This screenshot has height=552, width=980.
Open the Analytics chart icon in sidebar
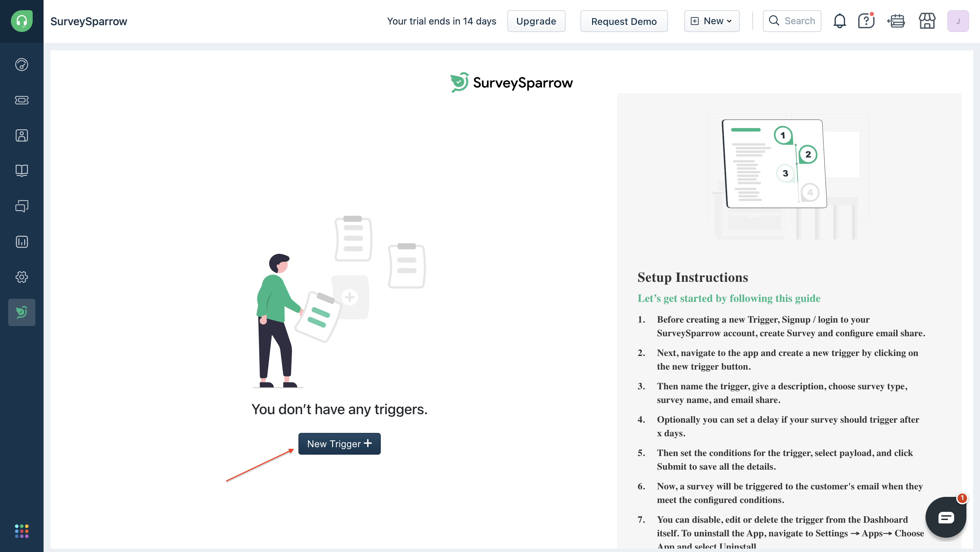tap(22, 242)
